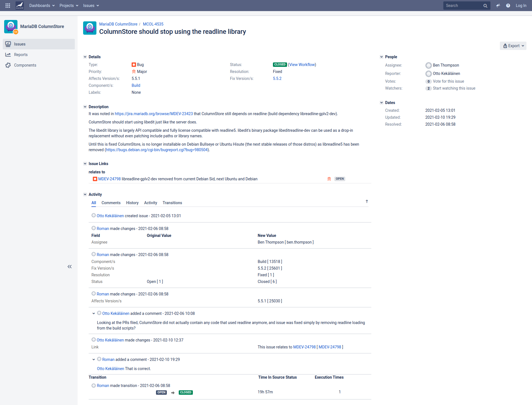The height and width of the screenshot is (405, 532).
Task: Open the Export dropdown
Action: tap(513, 46)
